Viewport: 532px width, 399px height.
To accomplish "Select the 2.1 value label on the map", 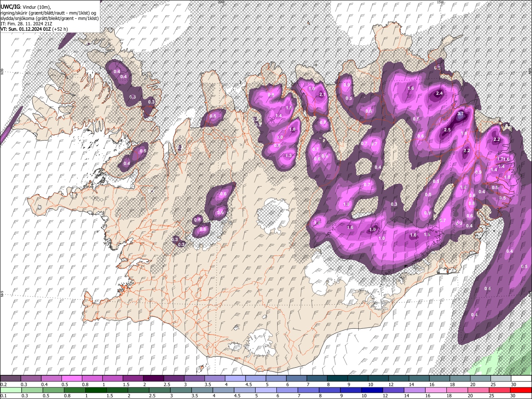I will click(322, 95).
